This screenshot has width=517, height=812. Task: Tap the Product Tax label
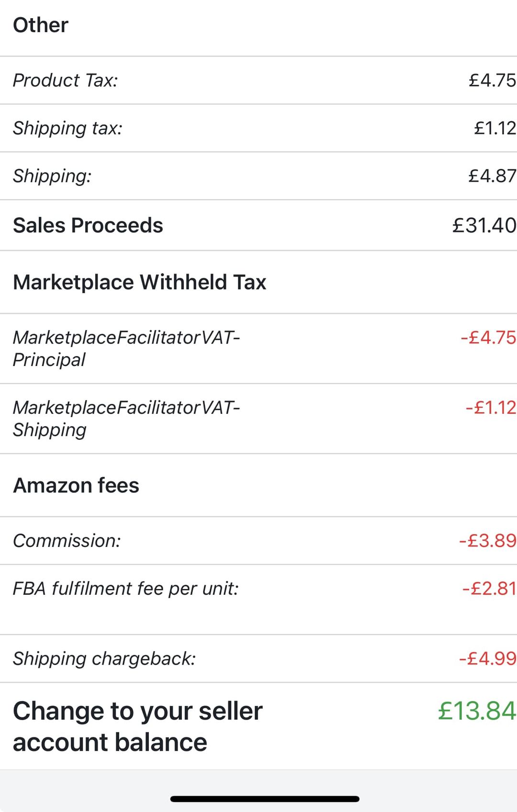point(65,80)
